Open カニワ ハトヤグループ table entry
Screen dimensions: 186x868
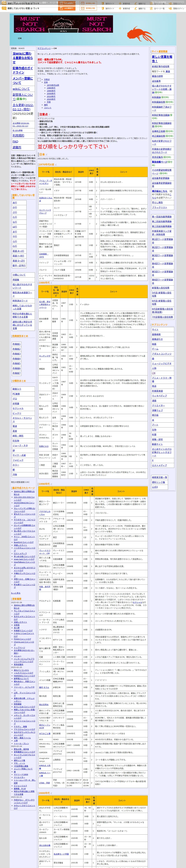coord(45,212)
